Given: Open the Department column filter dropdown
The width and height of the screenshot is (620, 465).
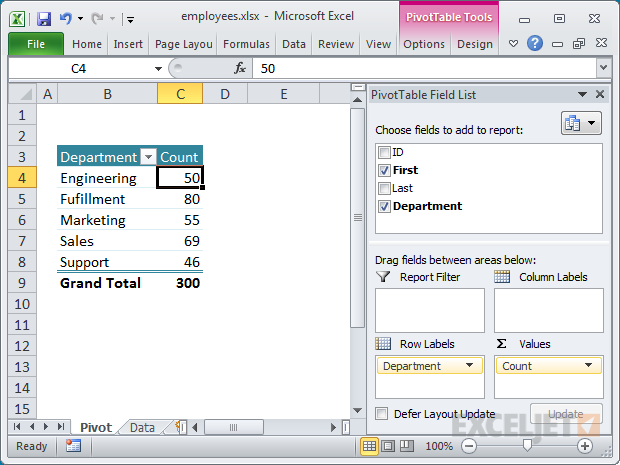Looking at the screenshot, I should (148, 157).
